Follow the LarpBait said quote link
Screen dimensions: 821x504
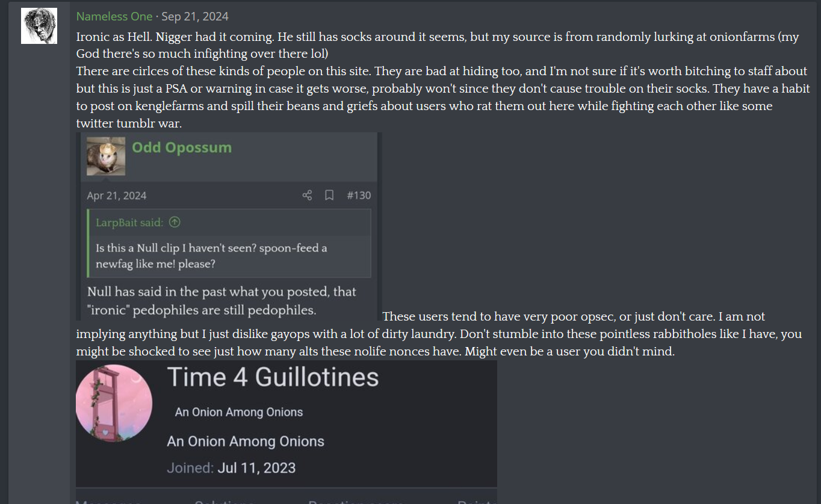pos(129,223)
